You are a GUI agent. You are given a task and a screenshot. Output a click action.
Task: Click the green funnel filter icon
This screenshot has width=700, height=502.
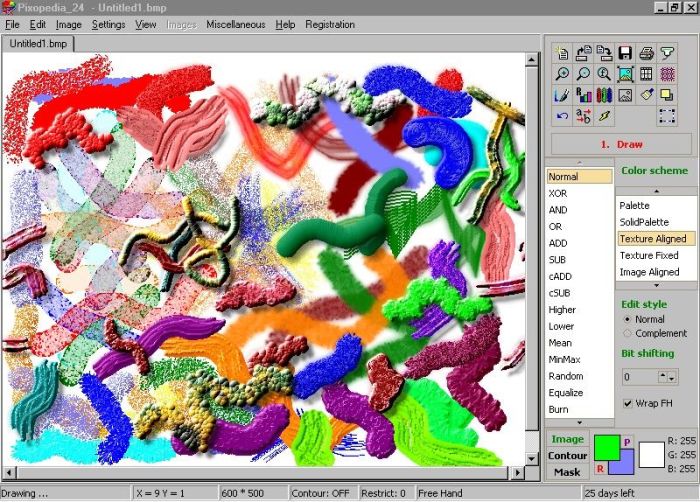coord(667,53)
